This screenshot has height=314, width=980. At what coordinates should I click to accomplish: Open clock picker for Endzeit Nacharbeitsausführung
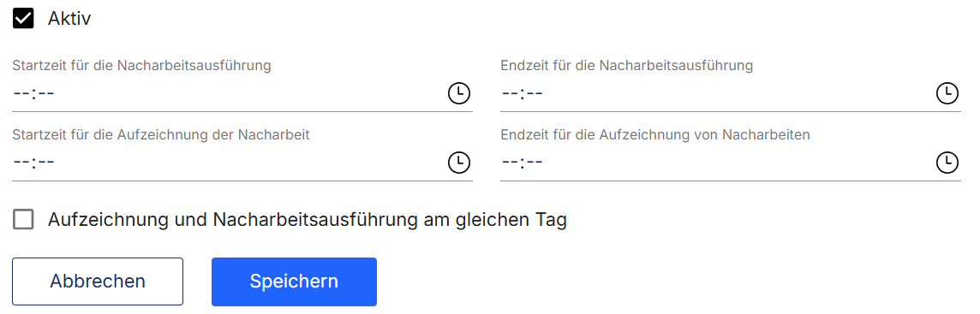pos(947,93)
